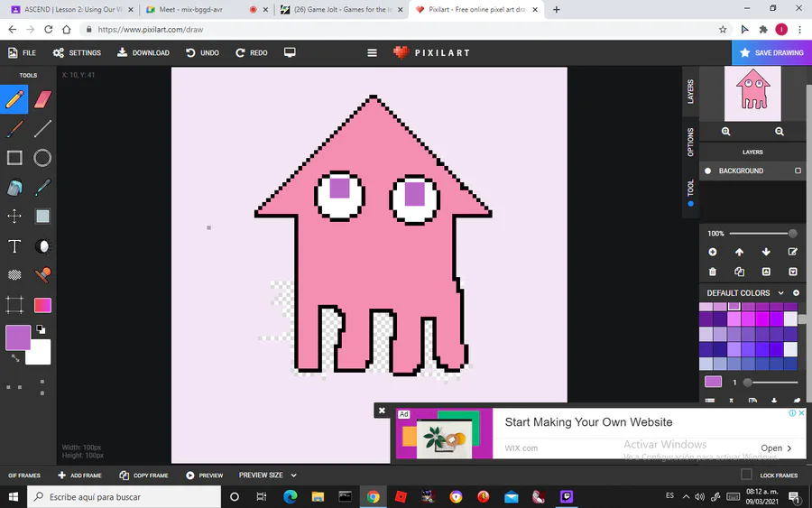Screen dimensions: 812x508
Task: Select the Gradient tool
Action: pos(42,305)
